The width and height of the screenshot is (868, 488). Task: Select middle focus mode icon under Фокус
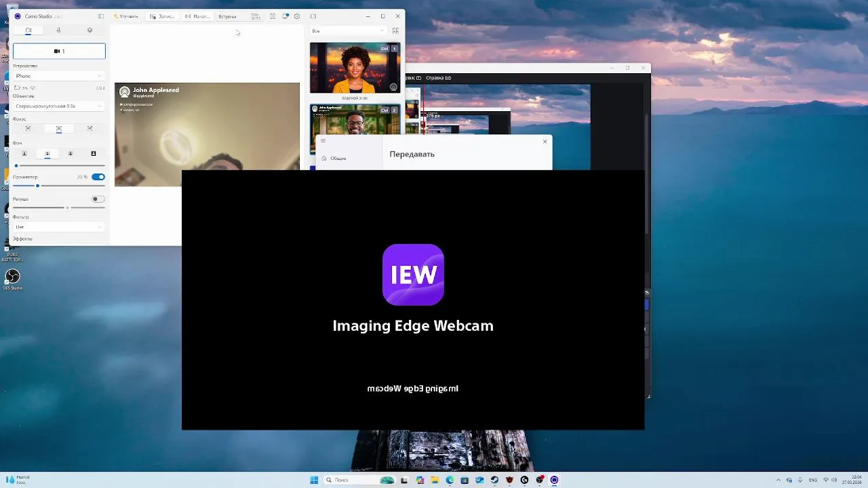tap(59, 128)
